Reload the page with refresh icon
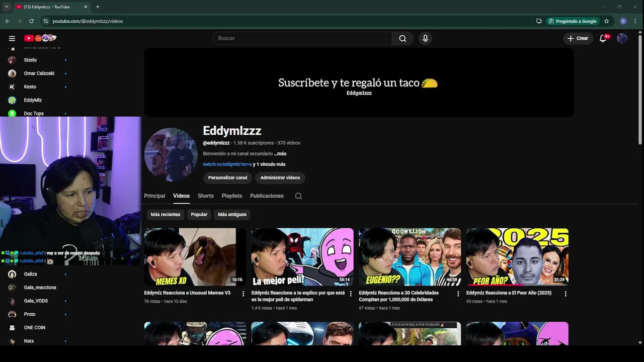The height and width of the screenshot is (362, 644). (31, 21)
